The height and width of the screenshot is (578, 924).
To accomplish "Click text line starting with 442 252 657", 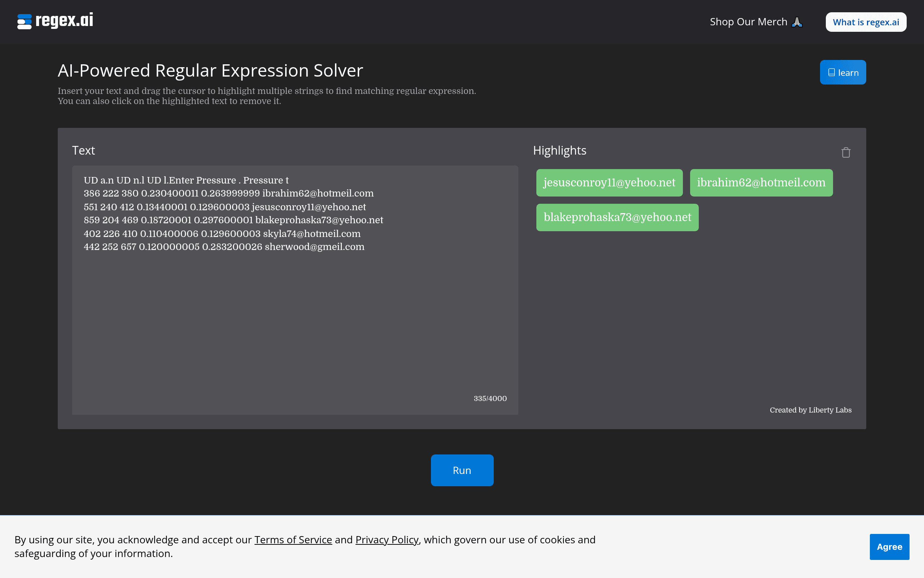I will 224,247.
